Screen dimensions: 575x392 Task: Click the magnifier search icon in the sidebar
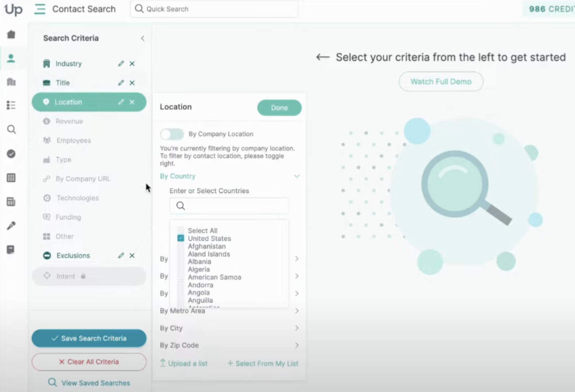point(11,129)
